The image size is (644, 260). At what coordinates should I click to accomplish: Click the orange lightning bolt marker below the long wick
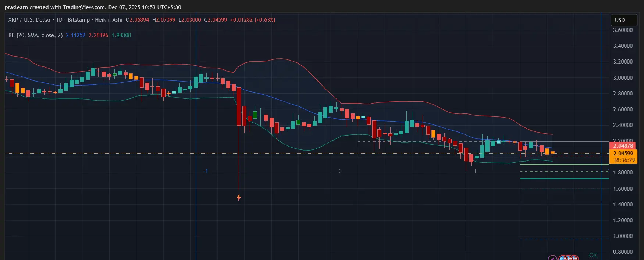[x=239, y=198]
